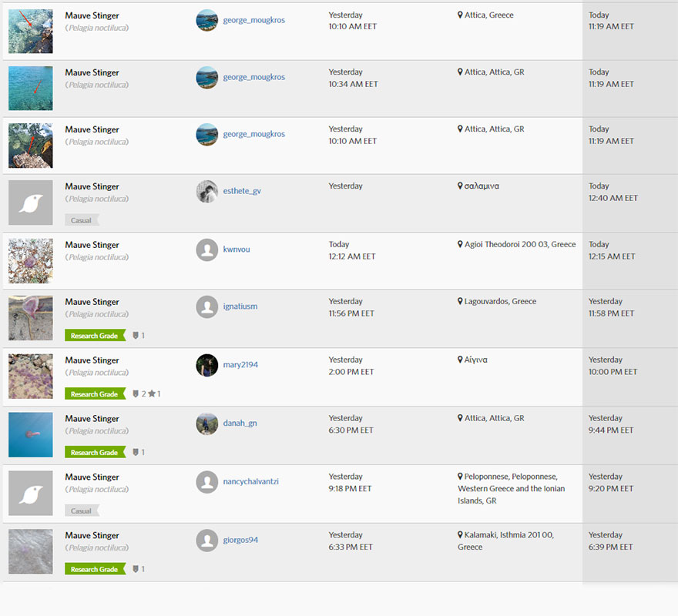Click the location pin next to Αίγινα
Screen dimensions: 678x616
pos(461,360)
